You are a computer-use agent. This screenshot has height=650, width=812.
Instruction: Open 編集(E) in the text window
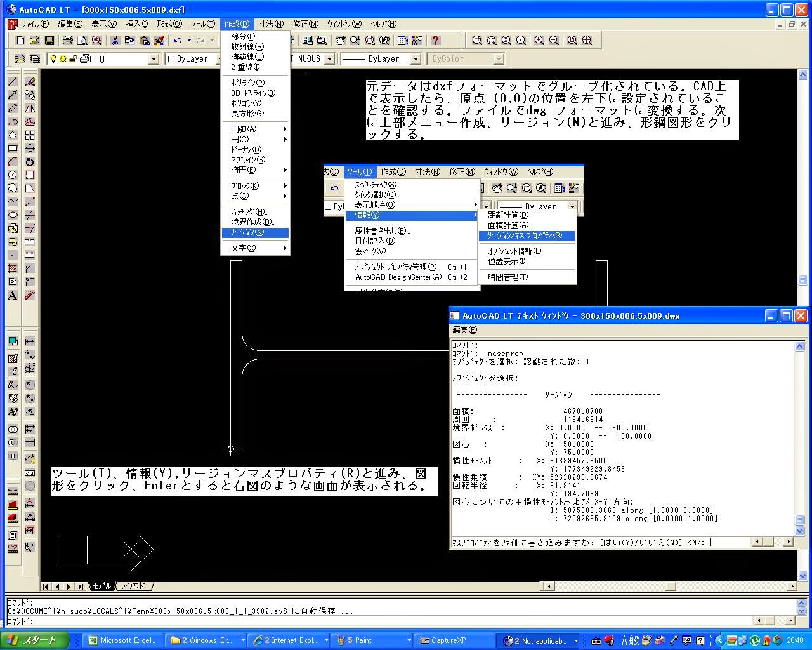coord(465,329)
